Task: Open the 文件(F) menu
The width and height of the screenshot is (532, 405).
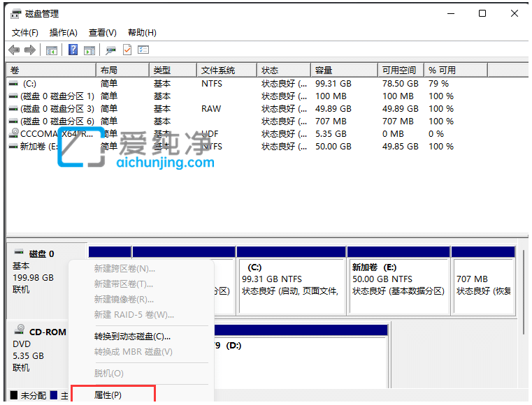Action: point(25,33)
